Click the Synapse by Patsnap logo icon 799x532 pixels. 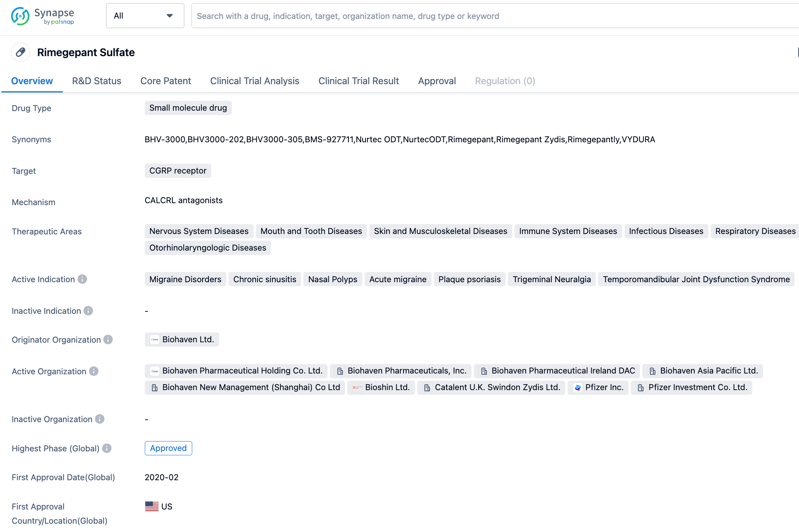[21, 16]
